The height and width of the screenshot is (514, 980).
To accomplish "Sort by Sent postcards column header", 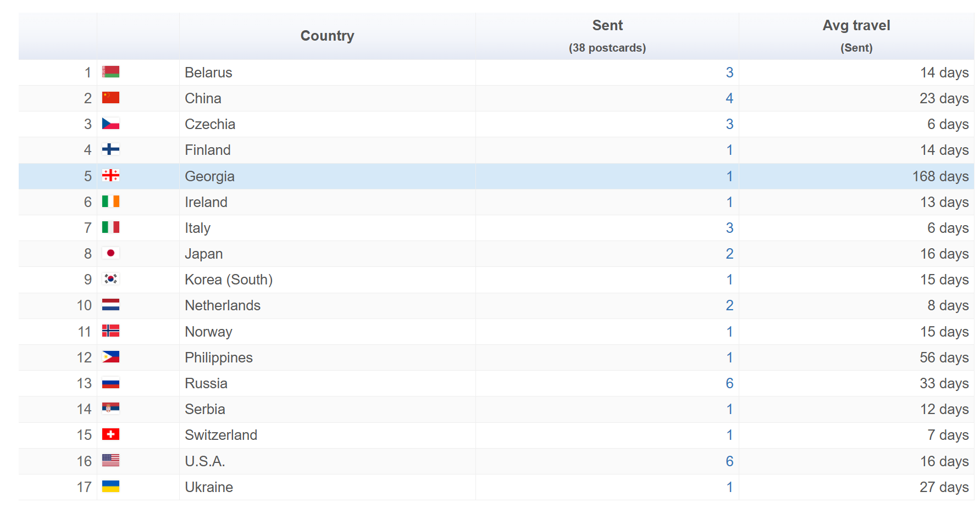I will point(607,26).
